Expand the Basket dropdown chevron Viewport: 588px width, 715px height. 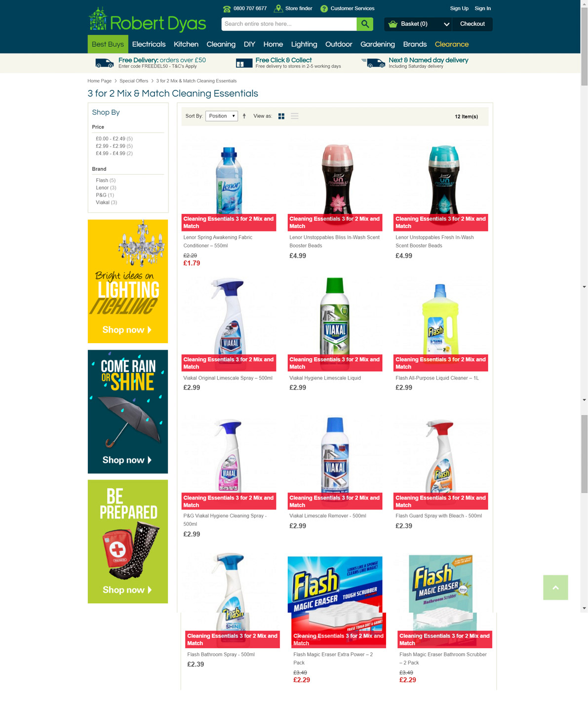pyautogui.click(x=446, y=24)
